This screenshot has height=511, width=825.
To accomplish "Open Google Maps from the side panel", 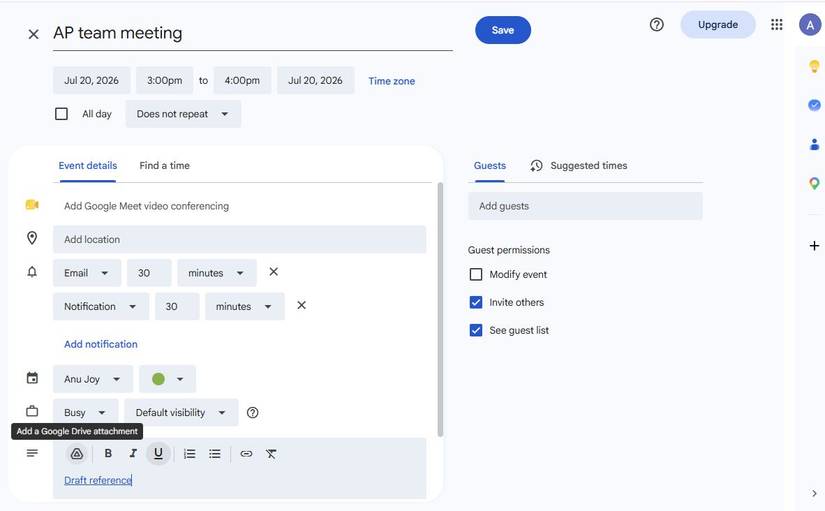I will (x=814, y=183).
